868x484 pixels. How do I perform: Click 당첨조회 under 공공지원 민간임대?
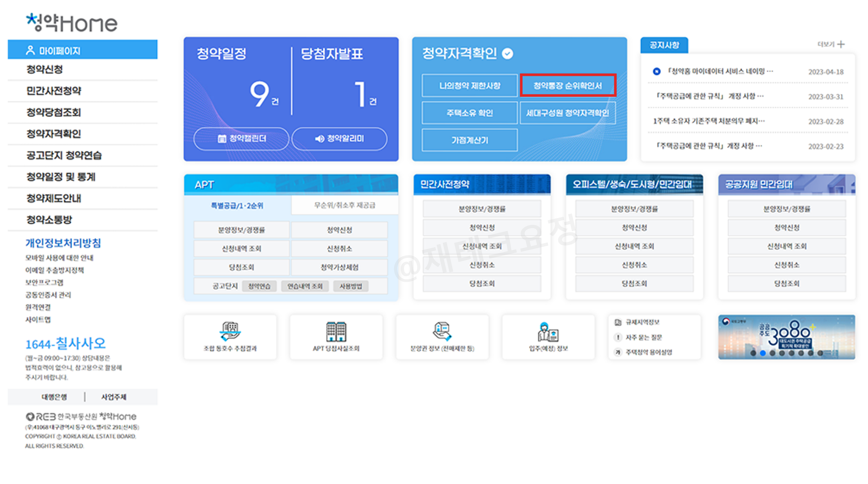(x=787, y=283)
